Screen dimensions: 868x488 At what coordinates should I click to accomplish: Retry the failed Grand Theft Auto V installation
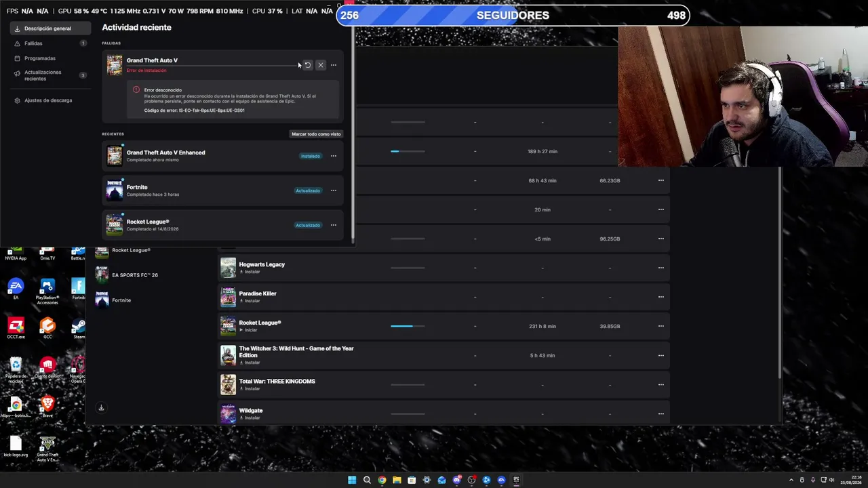[307, 65]
